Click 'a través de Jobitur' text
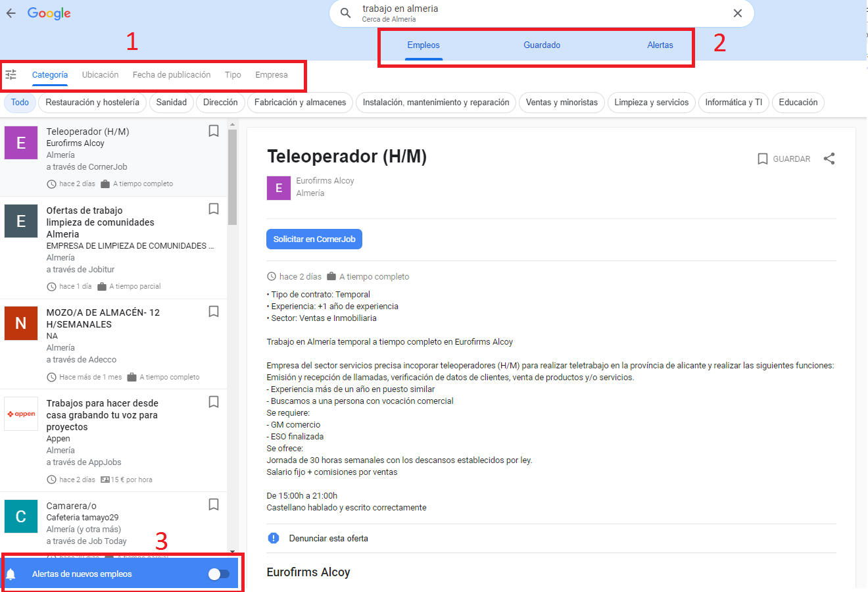 click(80, 270)
